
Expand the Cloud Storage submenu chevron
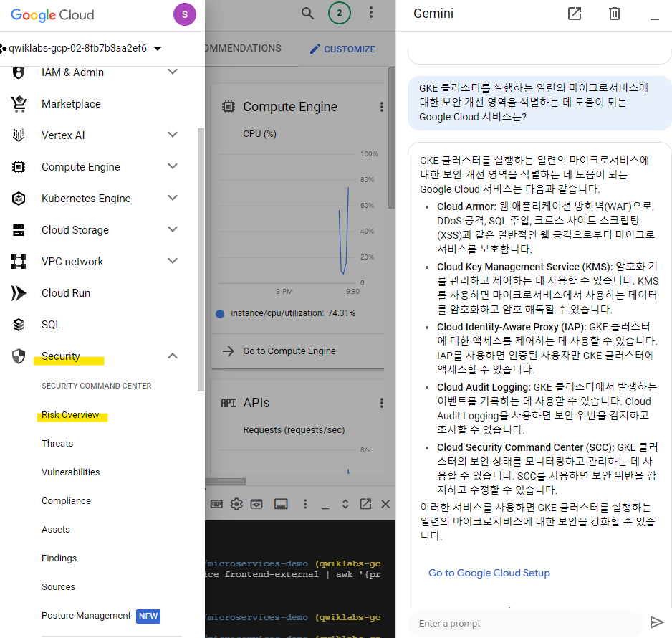point(172,229)
